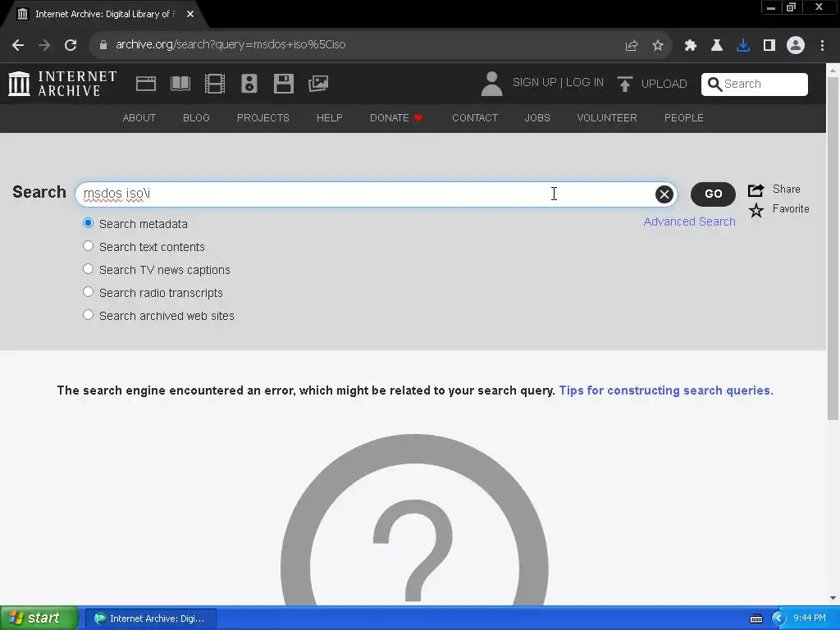The image size is (840, 630).
Task: Open the Audio speaker icon
Action: [249, 84]
